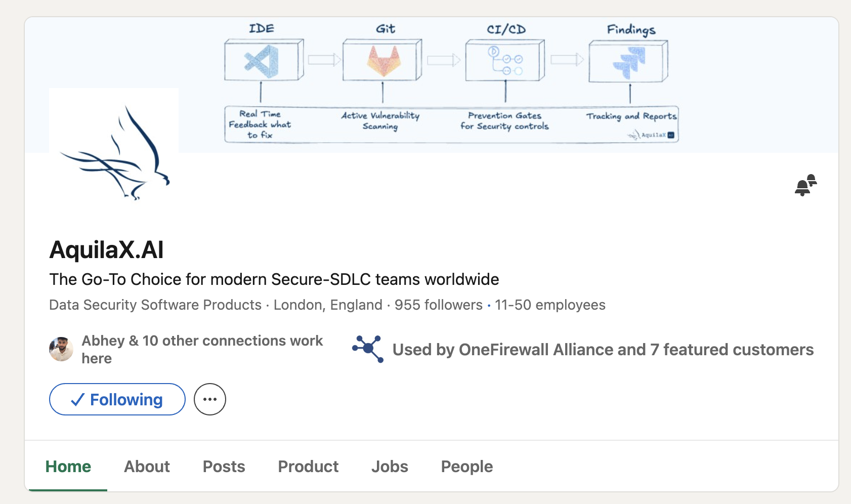
Task: Switch to the About tab
Action: tap(147, 466)
